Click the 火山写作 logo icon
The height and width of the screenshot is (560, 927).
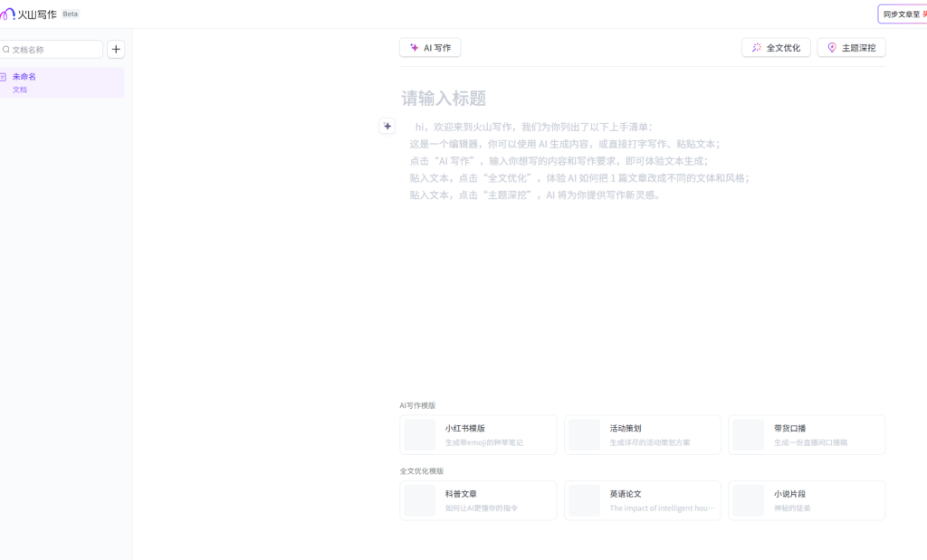[7, 14]
